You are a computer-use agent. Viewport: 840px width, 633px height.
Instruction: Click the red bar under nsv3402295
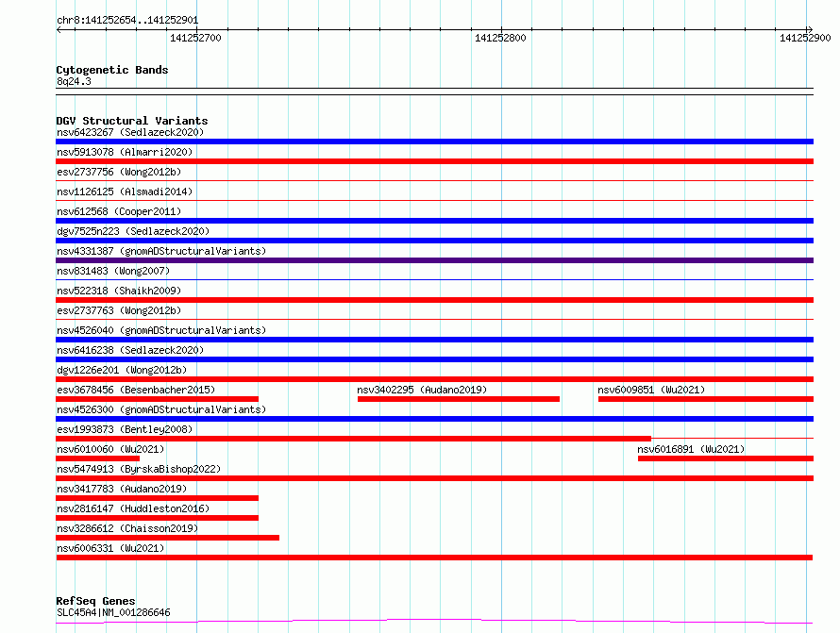pyautogui.click(x=459, y=399)
